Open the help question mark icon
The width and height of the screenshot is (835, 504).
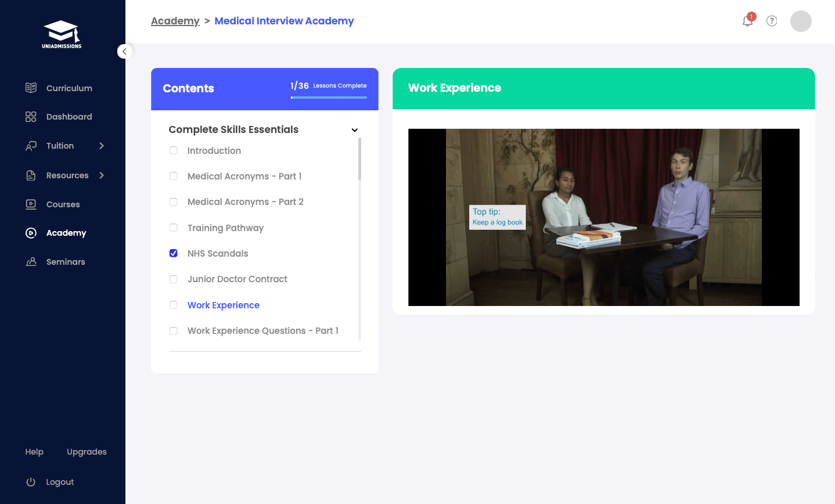pos(772,21)
